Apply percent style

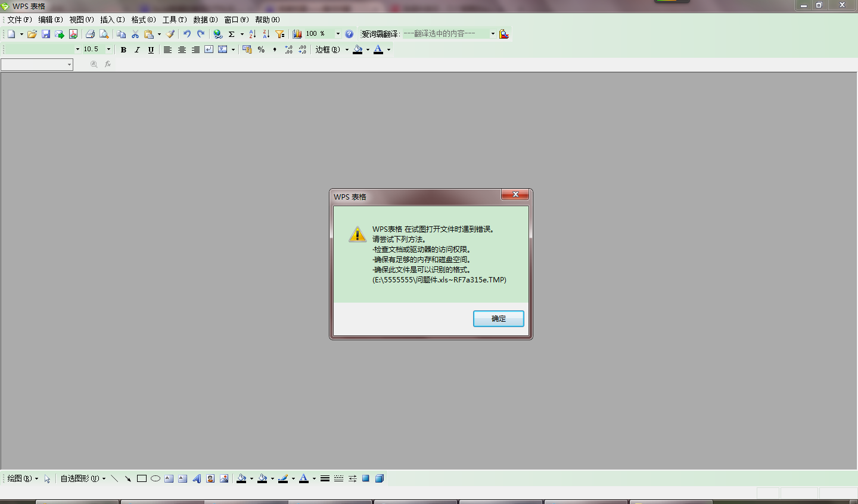(x=261, y=49)
